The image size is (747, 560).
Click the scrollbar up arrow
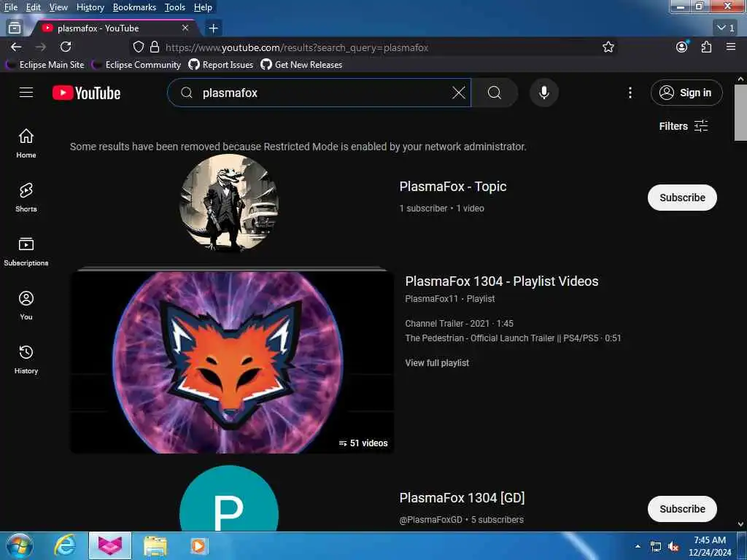tap(740, 79)
